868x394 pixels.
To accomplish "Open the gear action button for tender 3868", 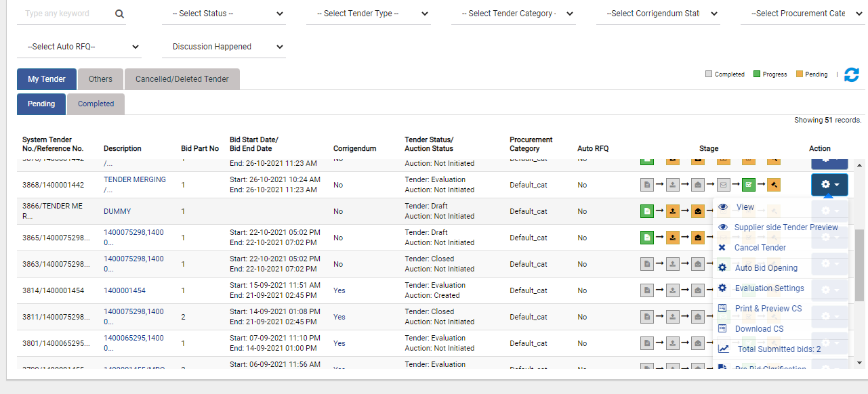I will pyautogui.click(x=829, y=184).
